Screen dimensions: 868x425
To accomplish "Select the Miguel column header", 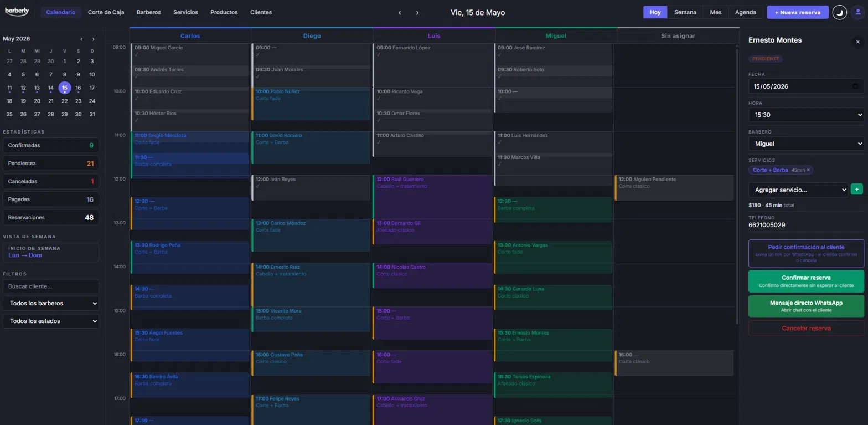I will [556, 35].
